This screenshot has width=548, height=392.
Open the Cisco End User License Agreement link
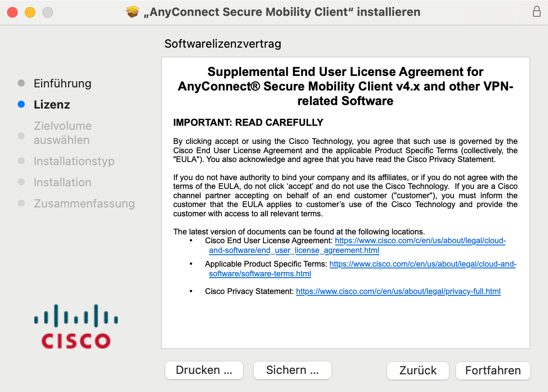(x=358, y=246)
